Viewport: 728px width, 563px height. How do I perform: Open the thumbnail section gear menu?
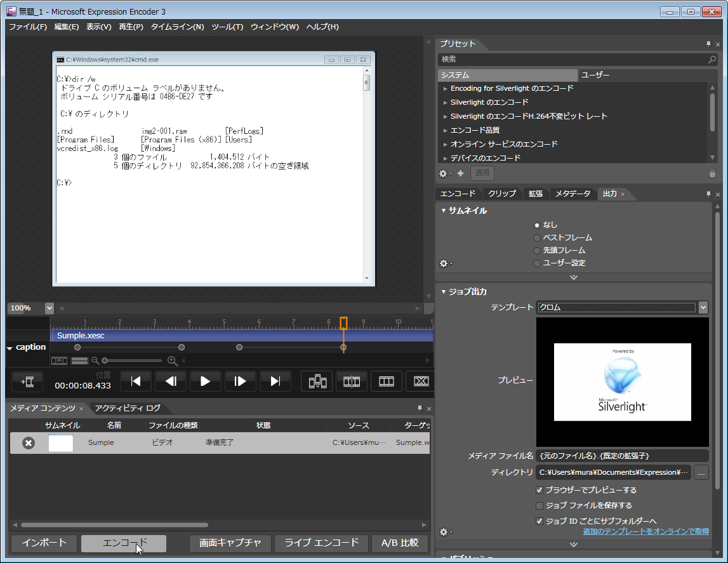[x=445, y=263]
